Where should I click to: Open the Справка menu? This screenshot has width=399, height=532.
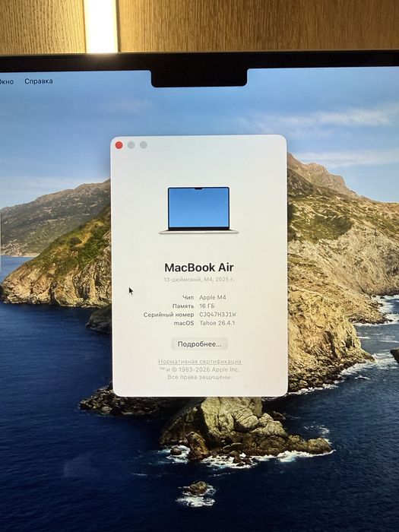[39, 81]
